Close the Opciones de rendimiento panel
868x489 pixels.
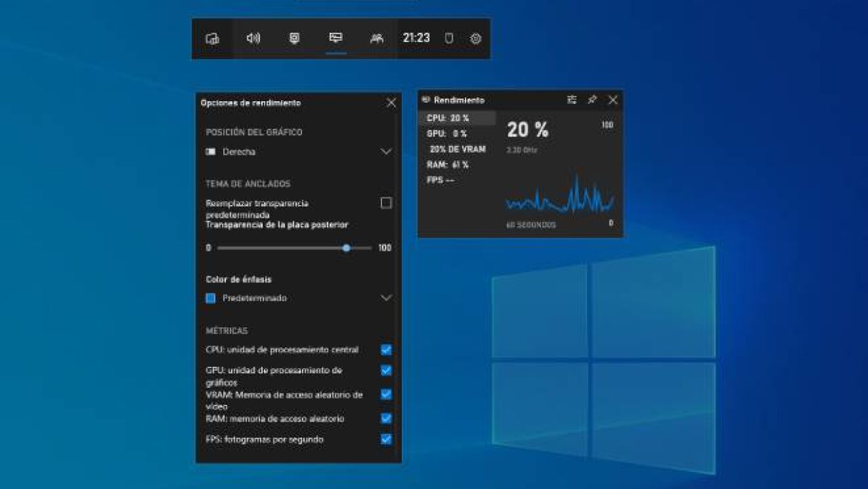[391, 103]
